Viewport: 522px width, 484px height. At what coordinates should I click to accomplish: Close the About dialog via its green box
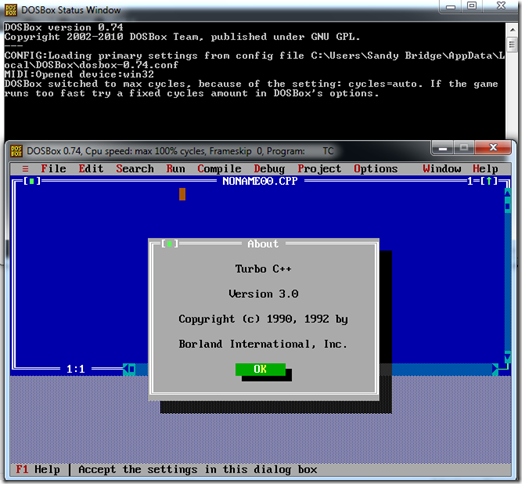169,244
